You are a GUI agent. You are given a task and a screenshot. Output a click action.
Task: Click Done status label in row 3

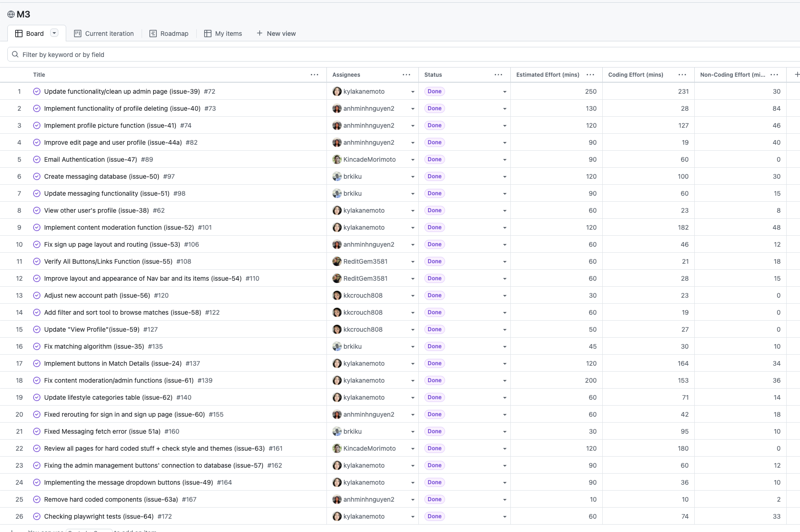[434, 125]
